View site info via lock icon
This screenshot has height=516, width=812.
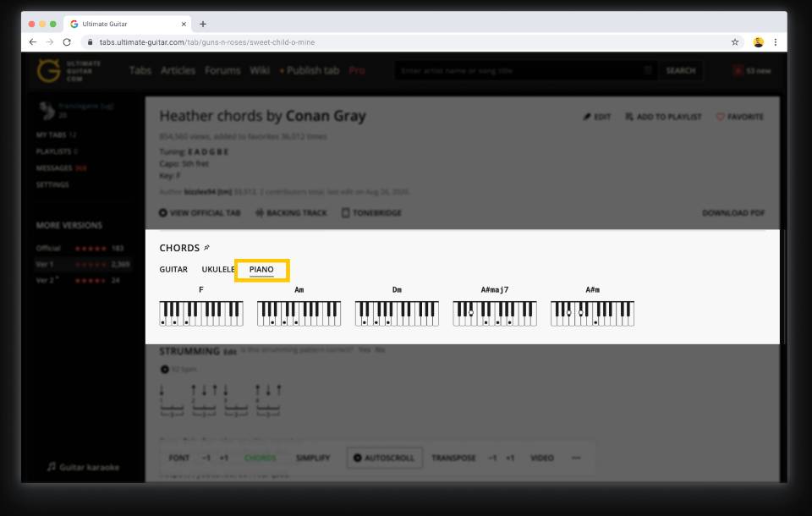click(90, 42)
